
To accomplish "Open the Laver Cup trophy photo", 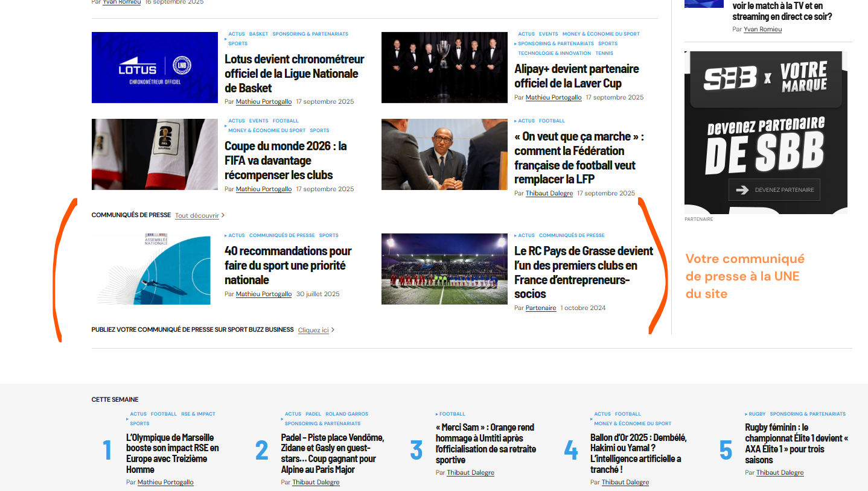I will click(x=444, y=68).
